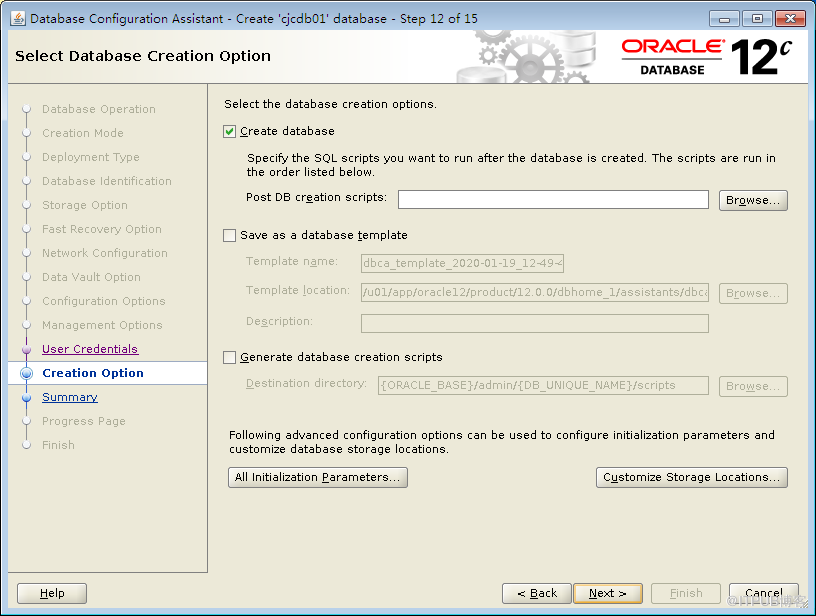Image resolution: width=816 pixels, height=616 pixels.
Task: Click the Template name field
Action: click(x=462, y=263)
